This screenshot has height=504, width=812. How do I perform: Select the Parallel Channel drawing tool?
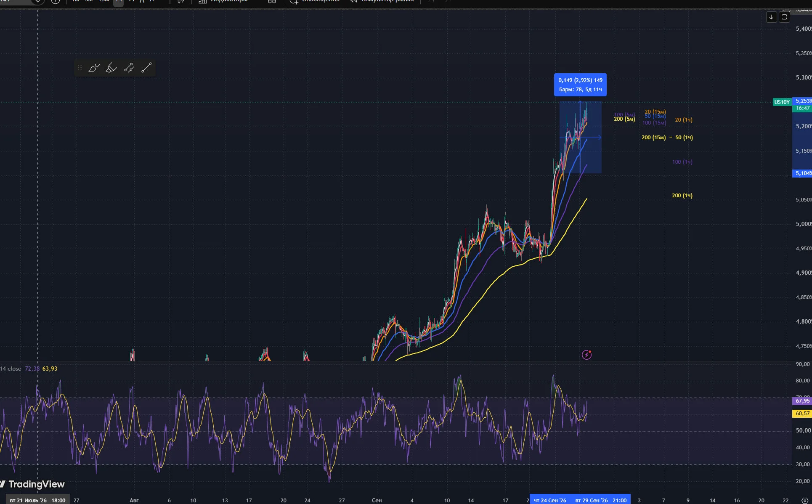pos(129,68)
